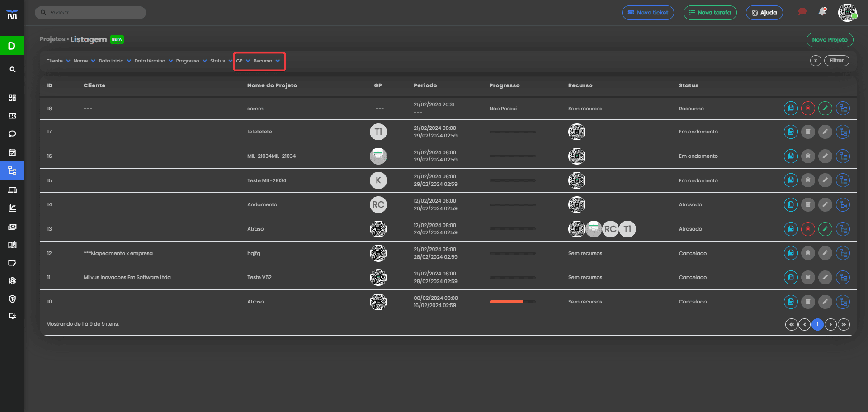Expand the Data término filter dropdown
The image size is (868, 412).
(x=154, y=61)
